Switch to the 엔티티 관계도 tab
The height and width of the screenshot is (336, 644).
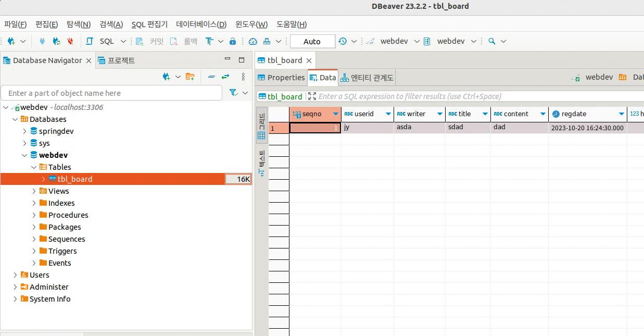[x=367, y=78]
